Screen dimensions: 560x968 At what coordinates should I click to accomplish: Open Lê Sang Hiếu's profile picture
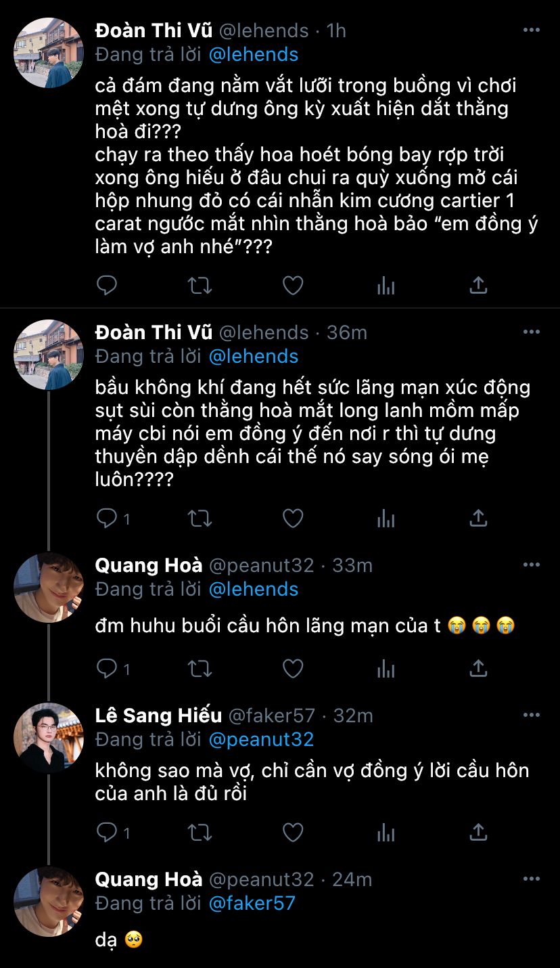coord(49,738)
